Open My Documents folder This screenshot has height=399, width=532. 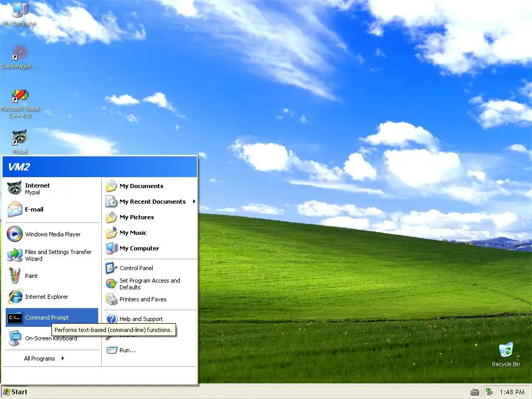150,186
